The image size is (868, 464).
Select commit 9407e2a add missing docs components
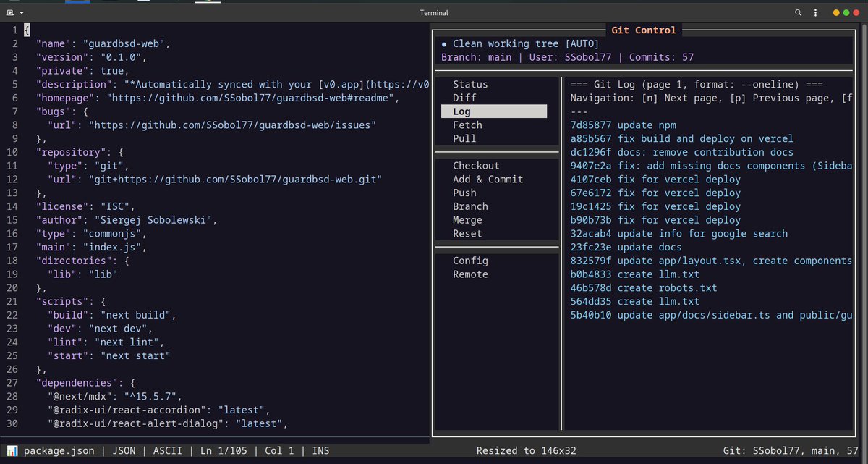(711, 166)
